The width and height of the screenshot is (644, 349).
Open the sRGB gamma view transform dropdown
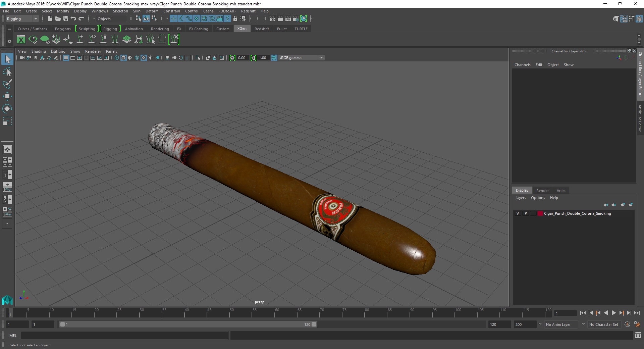(301, 58)
